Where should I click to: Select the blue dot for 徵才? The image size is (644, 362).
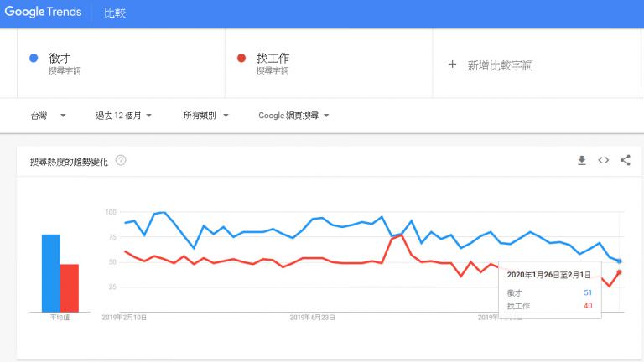pyautogui.click(x=34, y=59)
